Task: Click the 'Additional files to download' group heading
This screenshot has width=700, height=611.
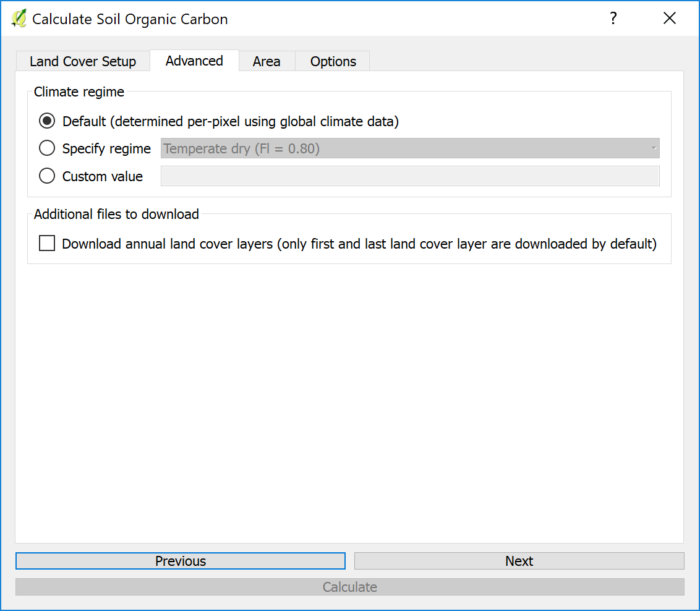Action: (x=116, y=215)
